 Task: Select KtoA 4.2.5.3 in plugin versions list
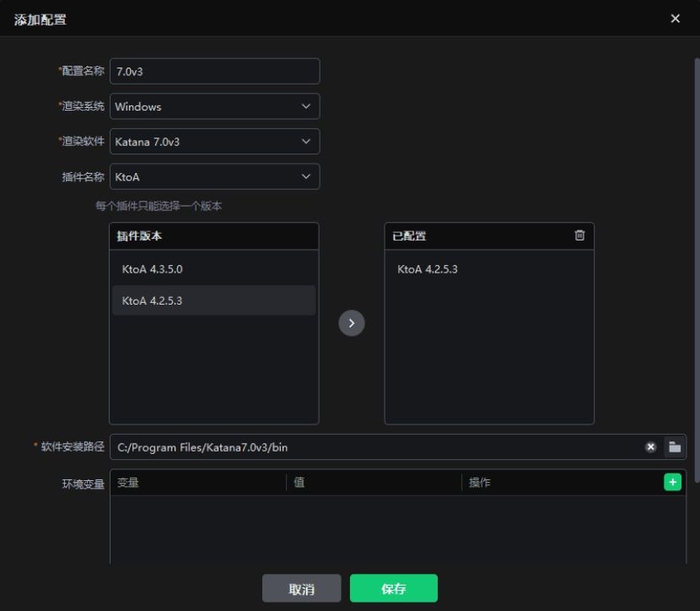[214, 300]
